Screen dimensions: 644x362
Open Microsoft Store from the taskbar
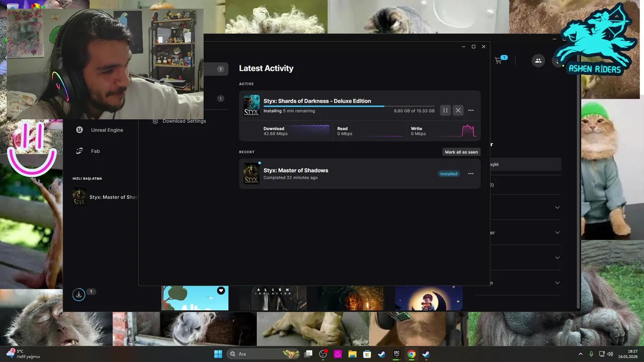point(367,354)
